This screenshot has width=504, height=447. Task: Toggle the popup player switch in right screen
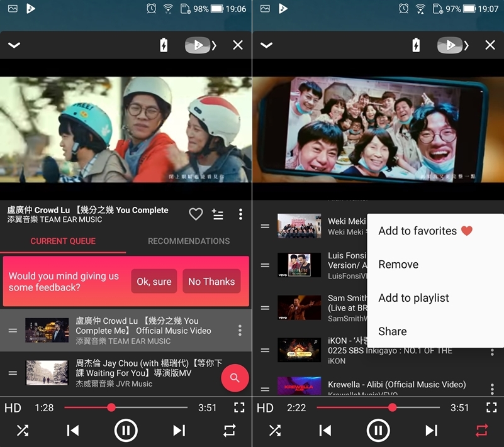pos(452,45)
